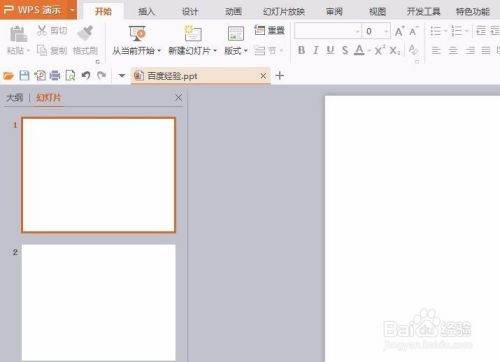Viewport: 500px width, 362px height.
Task: Switch to the Outline panel tab
Action: [x=15, y=98]
